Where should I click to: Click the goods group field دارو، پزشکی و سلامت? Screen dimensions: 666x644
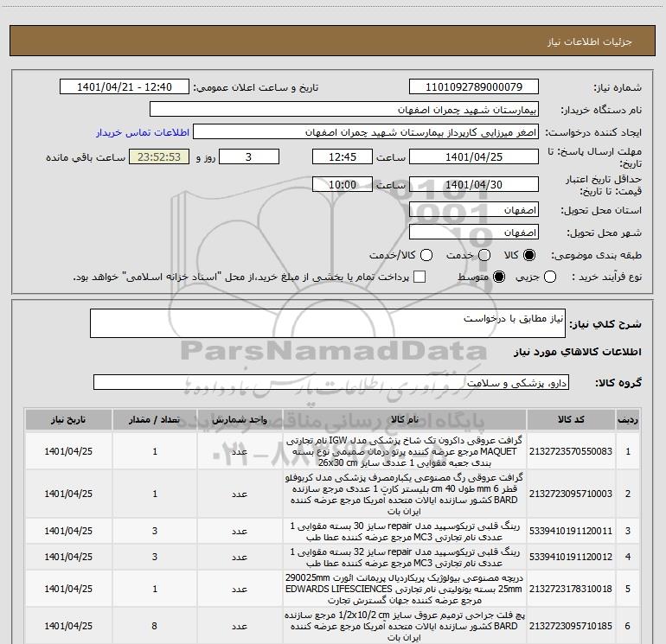(x=331, y=382)
